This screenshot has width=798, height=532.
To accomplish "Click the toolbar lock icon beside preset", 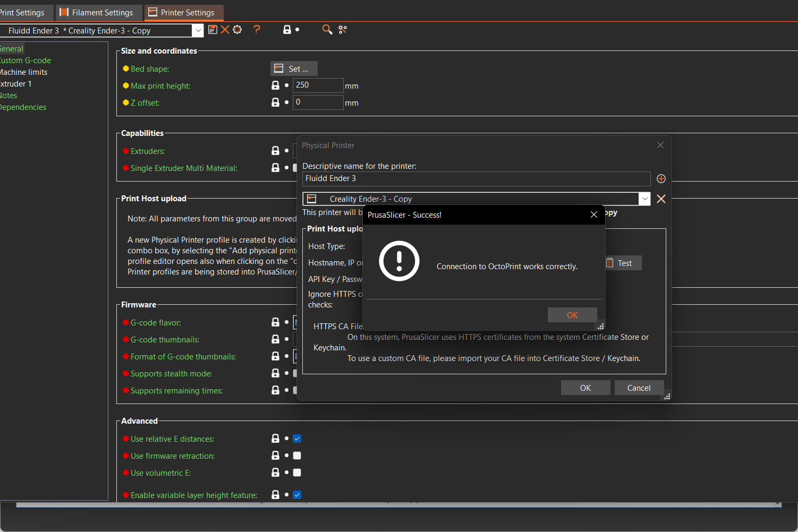I will pyautogui.click(x=287, y=30).
